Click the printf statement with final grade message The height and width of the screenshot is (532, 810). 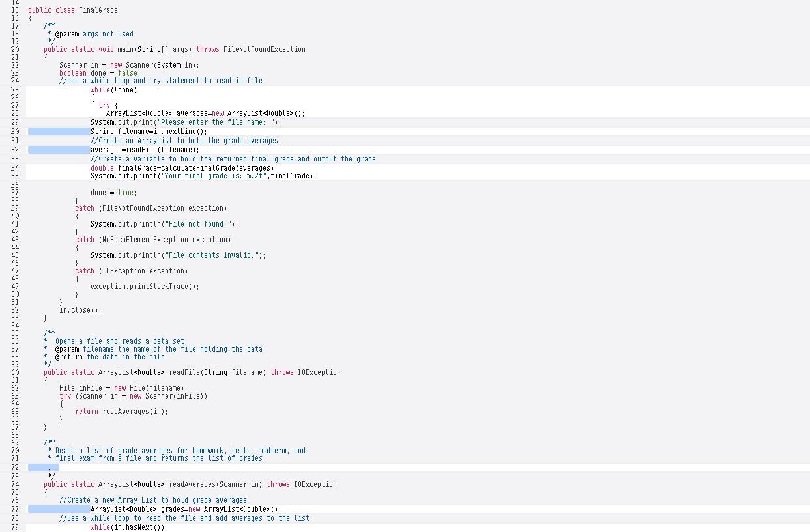pos(202,176)
